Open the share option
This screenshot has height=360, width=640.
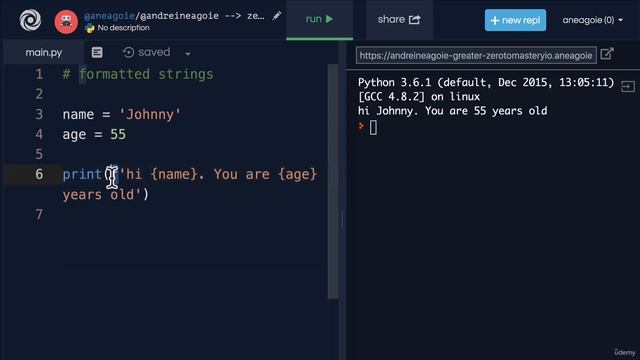pos(399,19)
